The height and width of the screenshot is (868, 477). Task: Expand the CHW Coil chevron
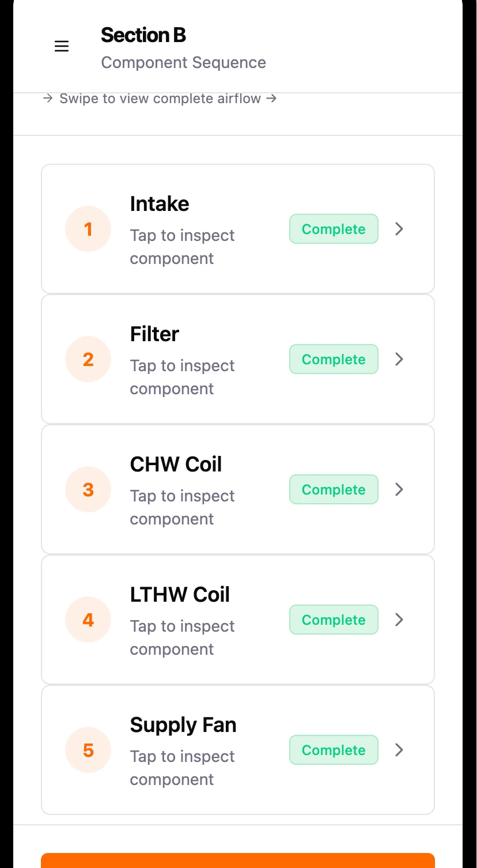click(399, 490)
